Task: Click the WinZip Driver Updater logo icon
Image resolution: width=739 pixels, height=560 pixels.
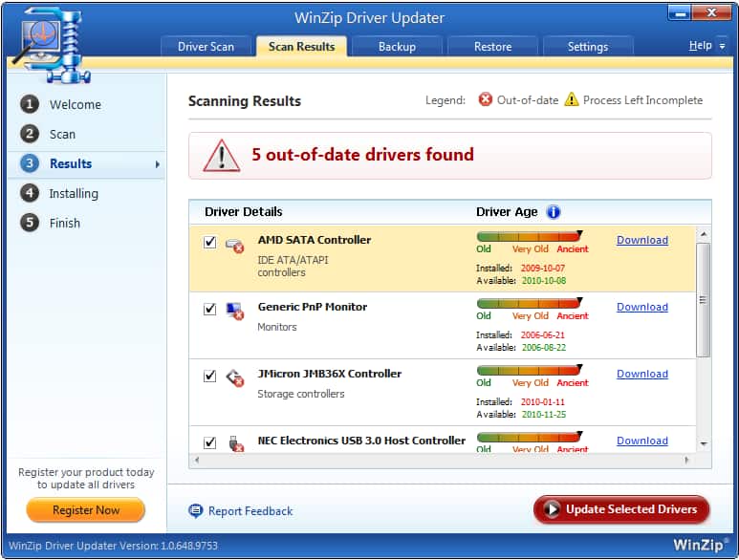Action: coord(51,46)
